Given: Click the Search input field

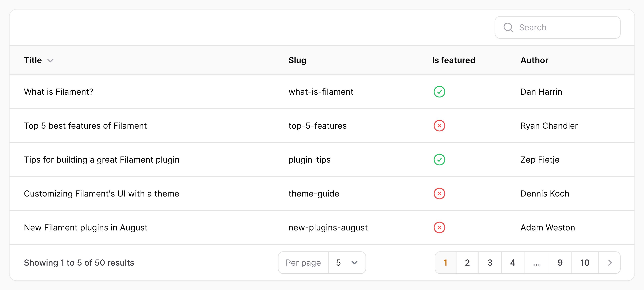Looking at the screenshot, I should pos(558,27).
